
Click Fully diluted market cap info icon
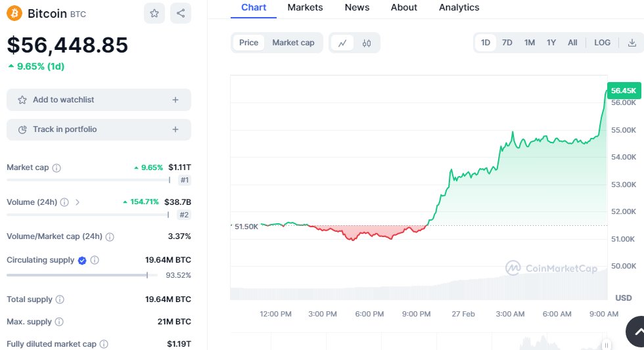[x=104, y=344]
